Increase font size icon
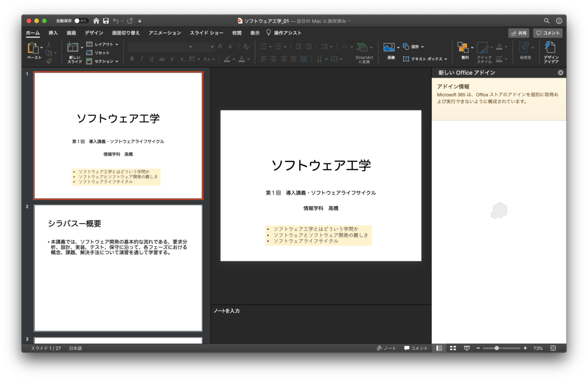588x381 pixels. click(220, 47)
